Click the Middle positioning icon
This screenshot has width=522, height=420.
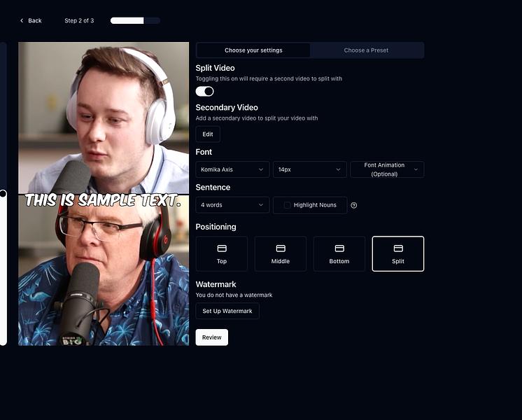281,248
